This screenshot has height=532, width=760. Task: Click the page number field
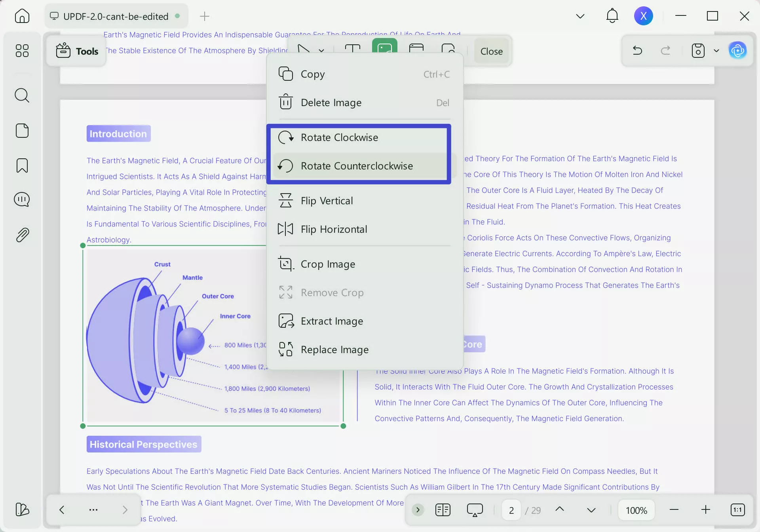(511, 510)
